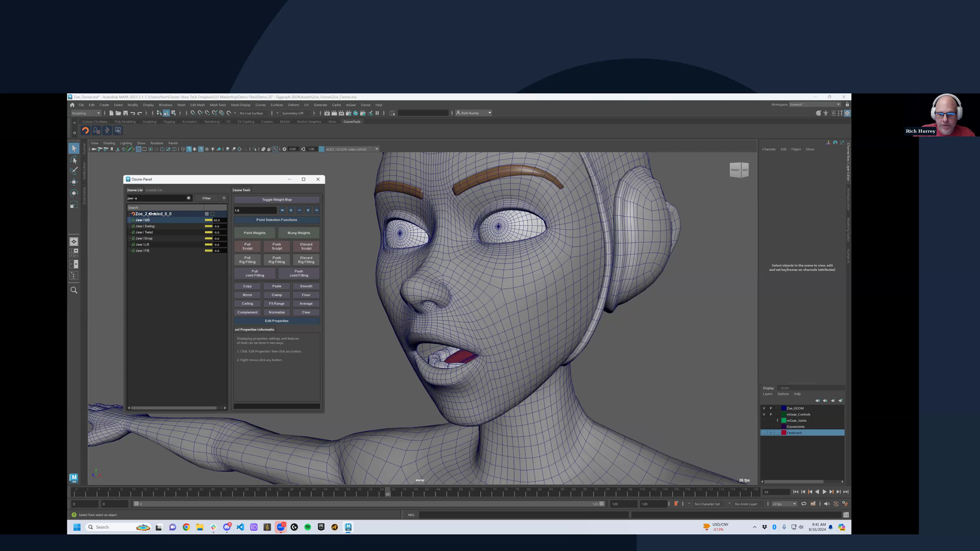Activate the Lasso select tool

pyautogui.click(x=74, y=160)
